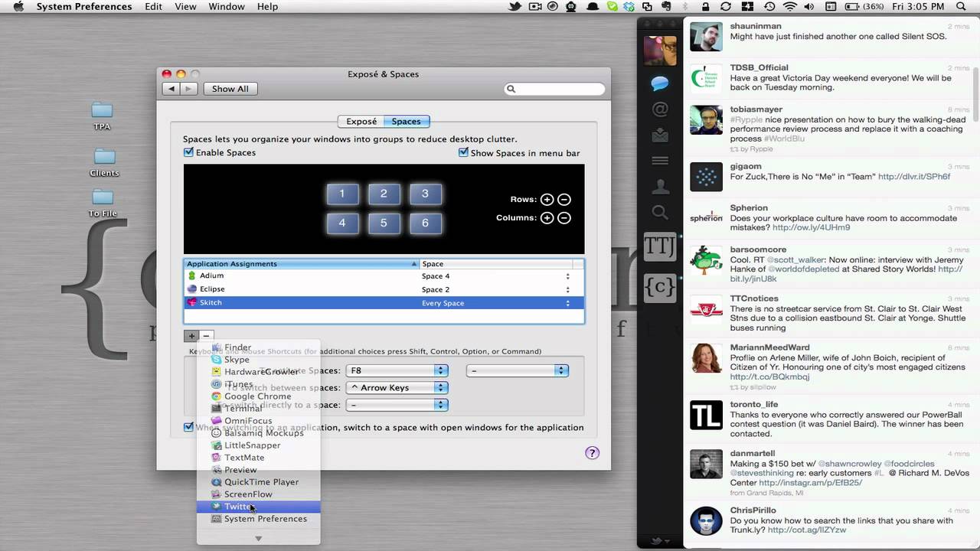Open the mouse shortcut dropdown beside F8
Image resolution: width=980 pixels, height=551 pixels.
coord(517,370)
